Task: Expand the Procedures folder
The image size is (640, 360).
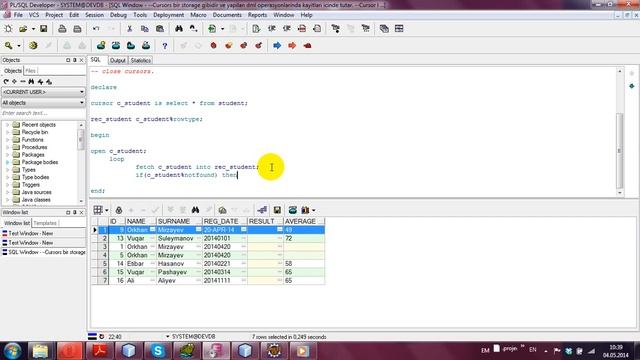Action: click(7, 147)
